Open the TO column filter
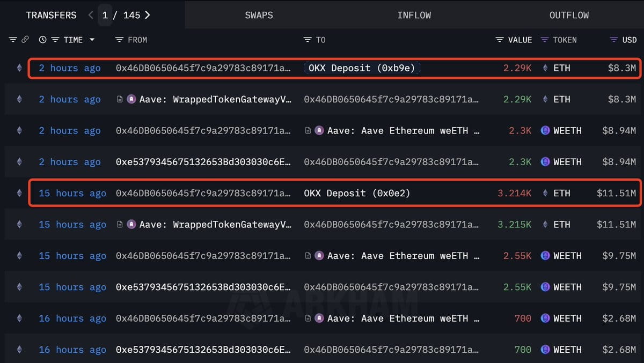Viewport: 644px width, 363px height. tap(308, 40)
